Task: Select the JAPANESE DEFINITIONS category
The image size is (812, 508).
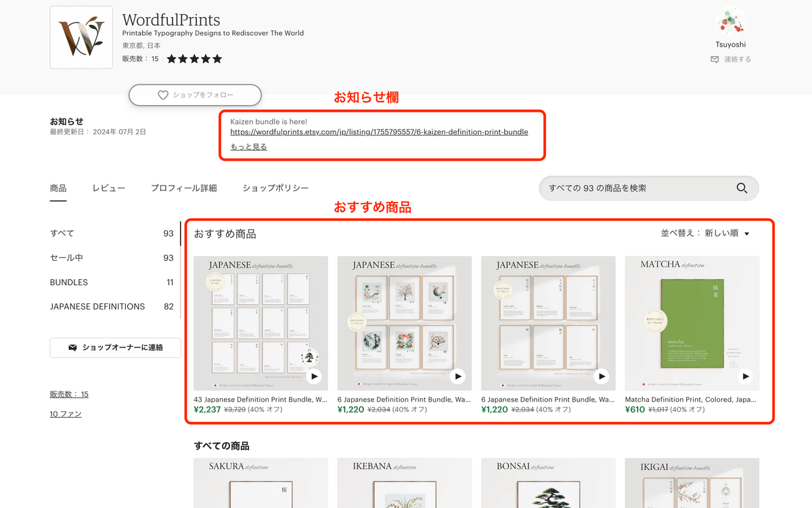Action: point(97,306)
